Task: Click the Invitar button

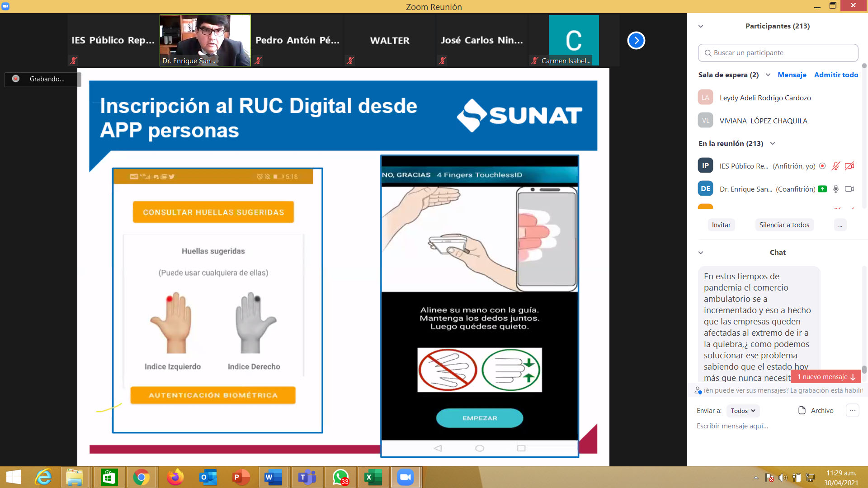Action: coord(721,225)
